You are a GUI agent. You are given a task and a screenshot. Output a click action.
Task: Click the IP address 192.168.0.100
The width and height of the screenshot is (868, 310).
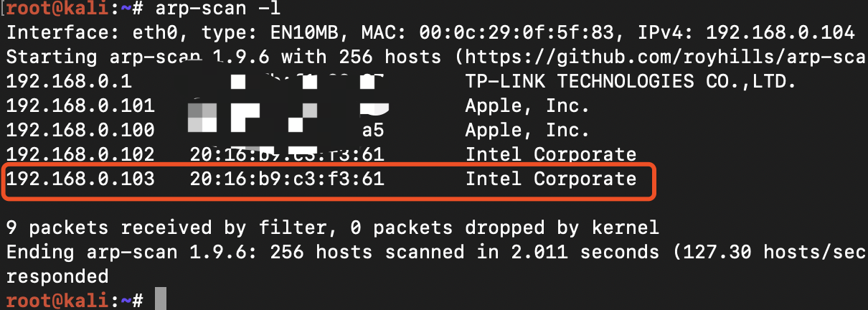[80, 131]
